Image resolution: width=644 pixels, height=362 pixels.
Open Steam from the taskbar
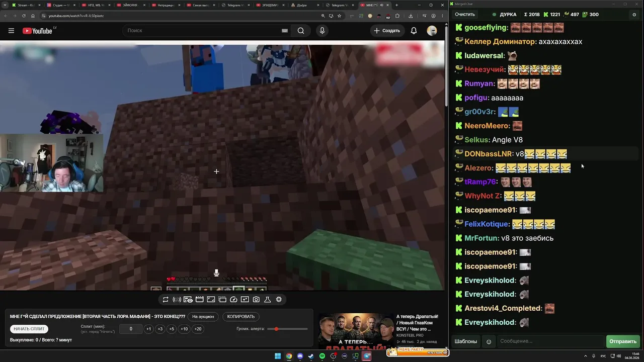[x=311, y=356]
